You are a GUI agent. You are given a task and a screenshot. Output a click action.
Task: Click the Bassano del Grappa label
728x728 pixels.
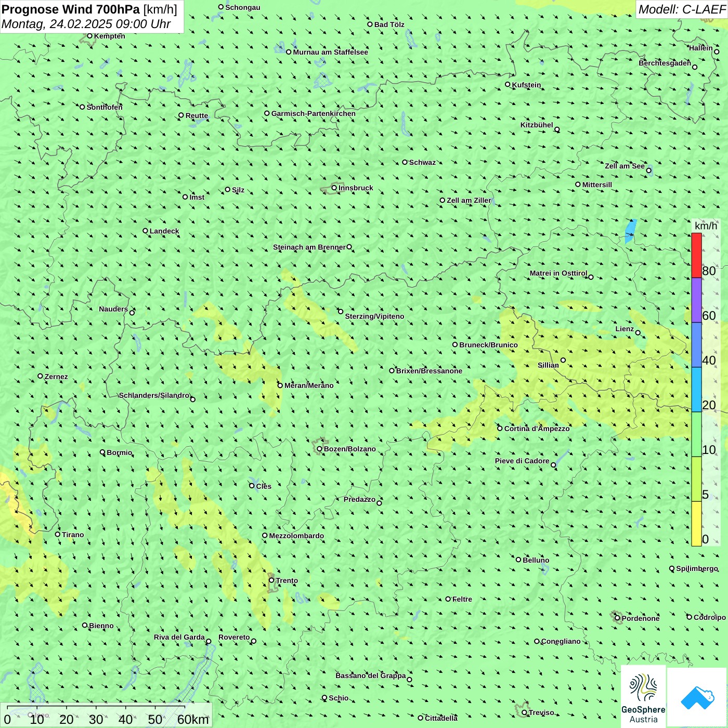371,675
